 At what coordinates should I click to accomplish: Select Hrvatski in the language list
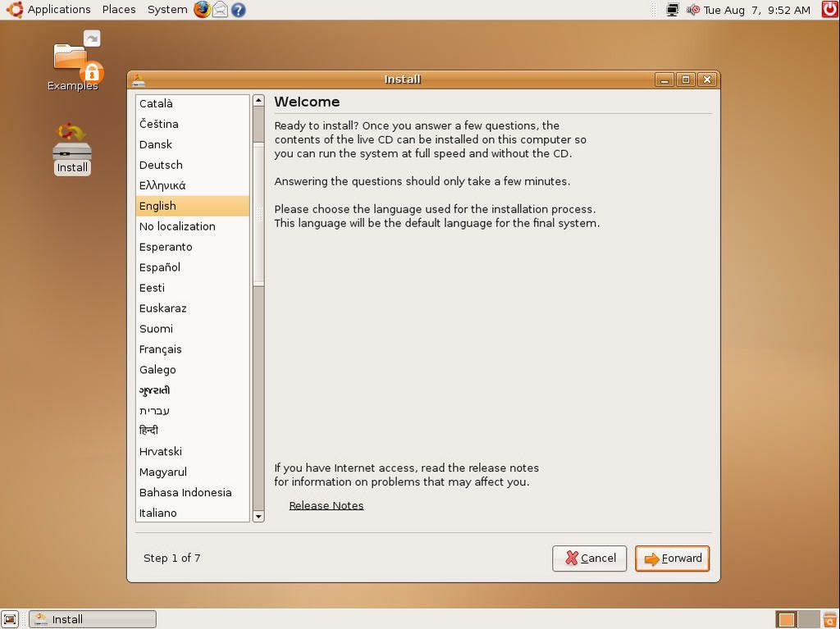[x=192, y=452]
